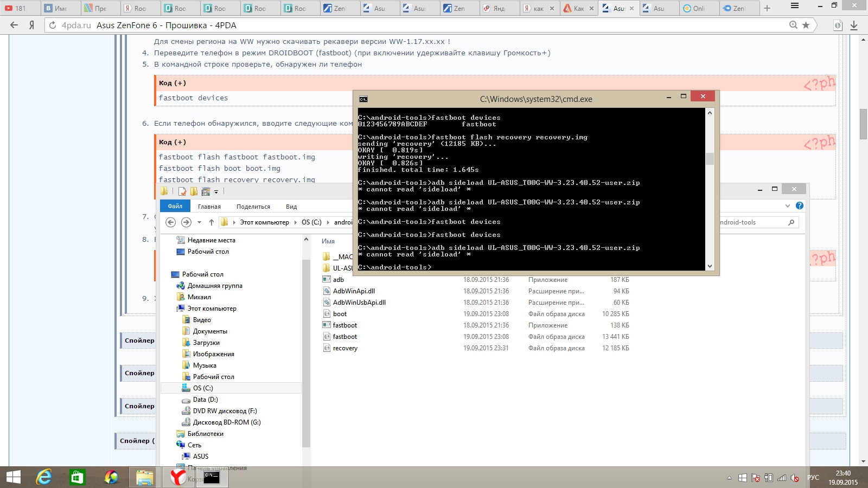Open a new browser tab
868x488 pixels.
(x=767, y=8)
